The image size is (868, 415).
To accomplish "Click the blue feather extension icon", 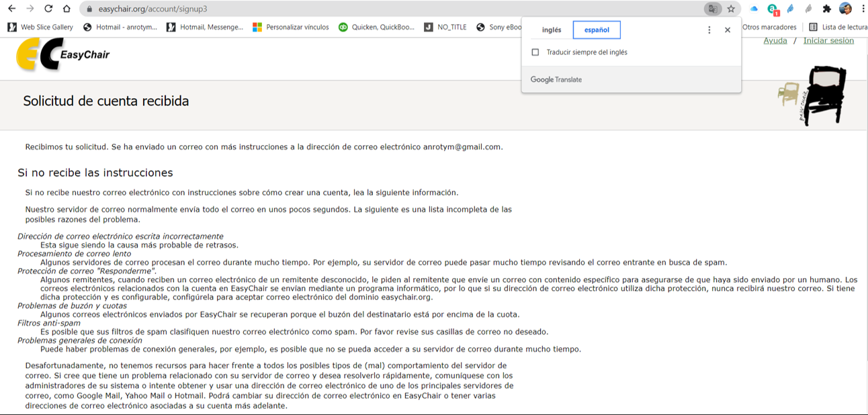I will tap(791, 9).
